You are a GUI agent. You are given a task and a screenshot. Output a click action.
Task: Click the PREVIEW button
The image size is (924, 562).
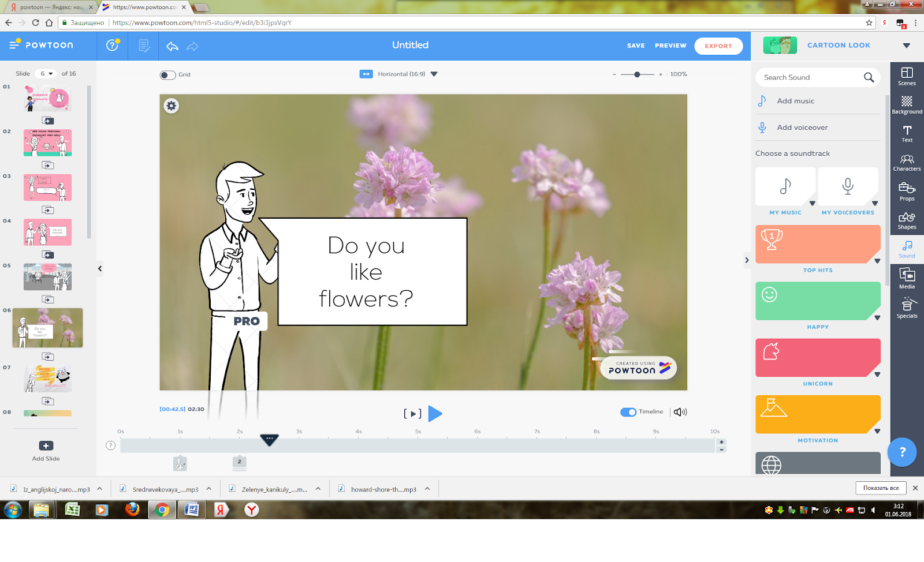(670, 46)
